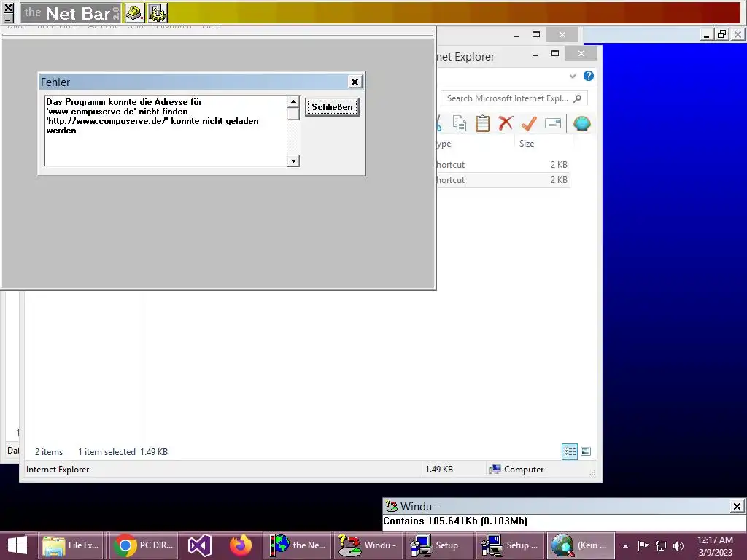747x560 pixels.
Task: Select the highlighted second Shortcut row
Action: click(503, 180)
